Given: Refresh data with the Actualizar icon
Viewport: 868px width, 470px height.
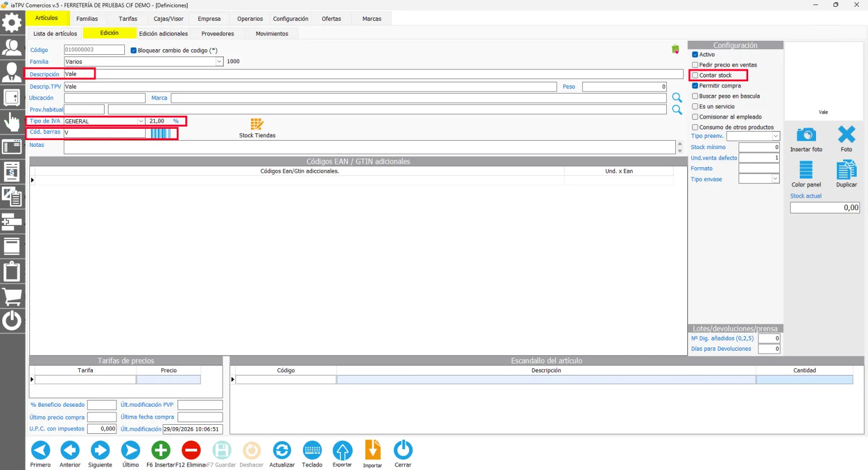Looking at the screenshot, I should pyautogui.click(x=282, y=450).
